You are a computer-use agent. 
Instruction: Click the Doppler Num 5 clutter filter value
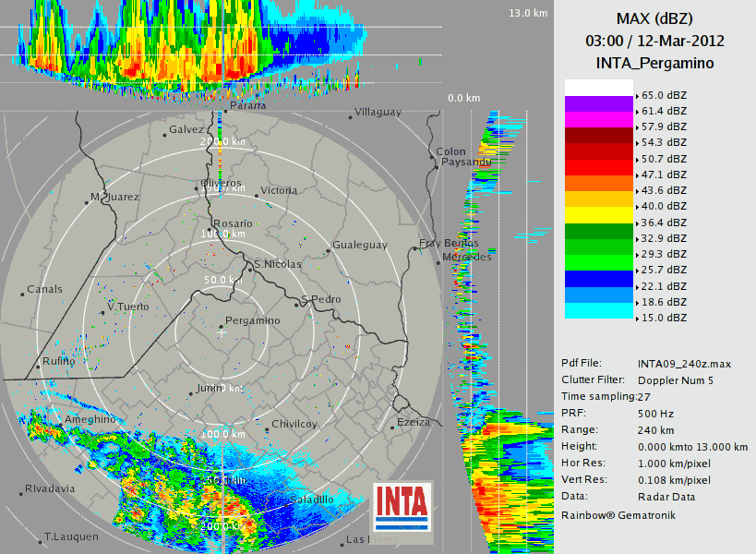tap(675, 380)
